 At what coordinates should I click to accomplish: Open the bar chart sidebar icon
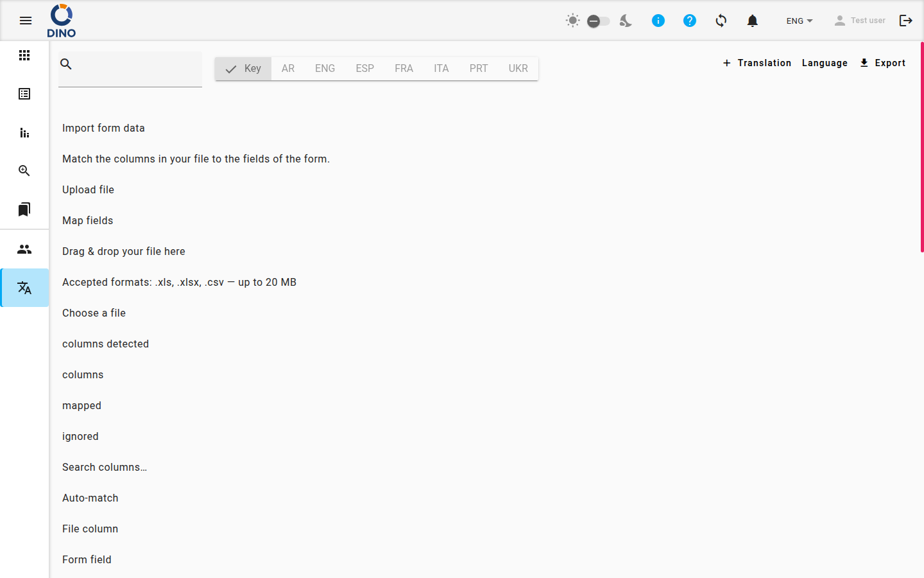[24, 132]
